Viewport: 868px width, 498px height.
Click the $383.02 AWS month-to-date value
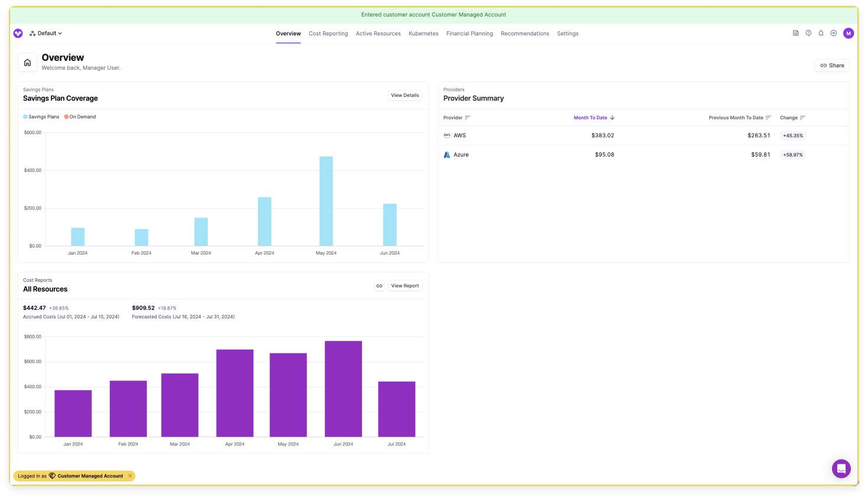coord(602,136)
